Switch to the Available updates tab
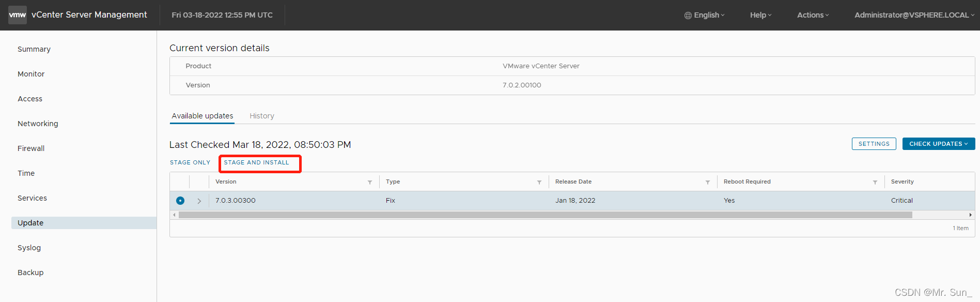This screenshot has height=302, width=980. pos(203,116)
